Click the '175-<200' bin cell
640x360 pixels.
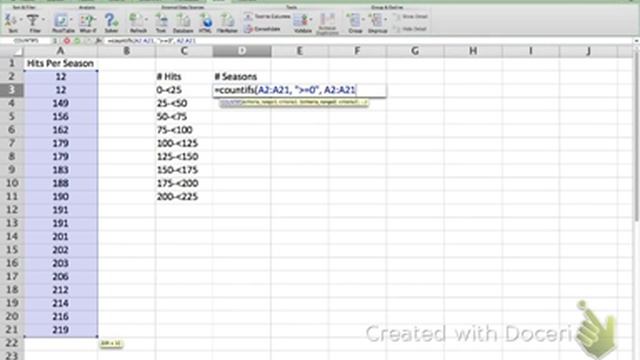184,183
